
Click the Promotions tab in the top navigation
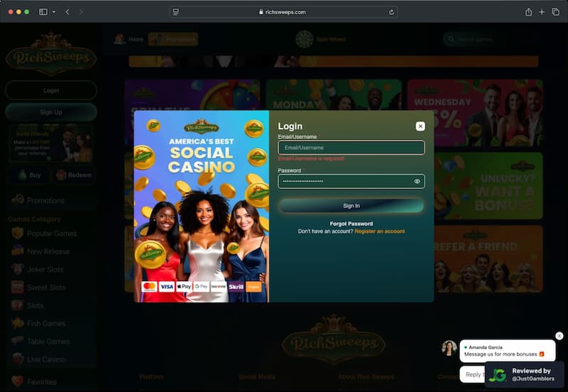pos(173,39)
